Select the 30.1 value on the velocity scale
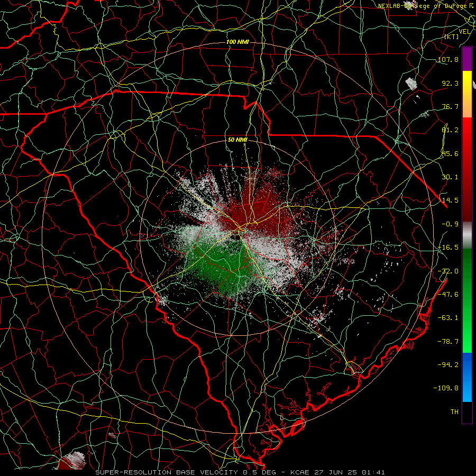476x476 pixels. pos(450,177)
